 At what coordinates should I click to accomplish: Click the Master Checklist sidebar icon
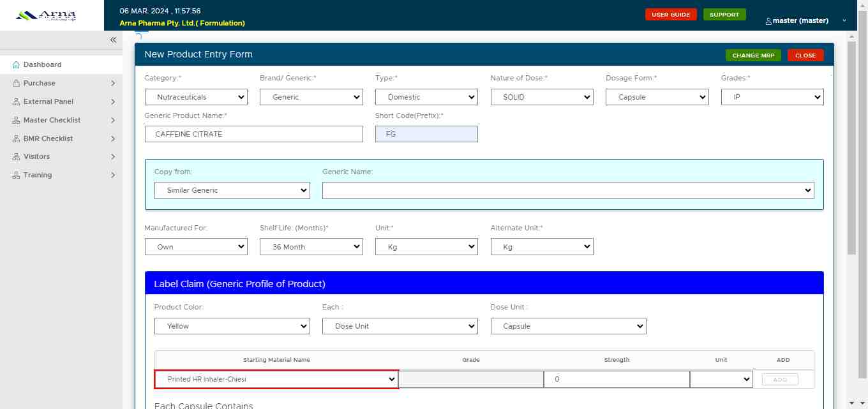16,121
